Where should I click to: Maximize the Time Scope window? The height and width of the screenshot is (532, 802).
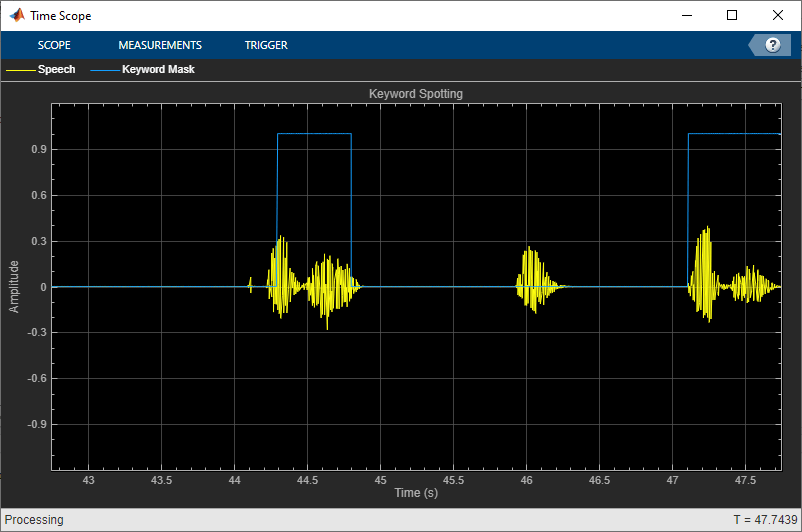click(x=732, y=15)
